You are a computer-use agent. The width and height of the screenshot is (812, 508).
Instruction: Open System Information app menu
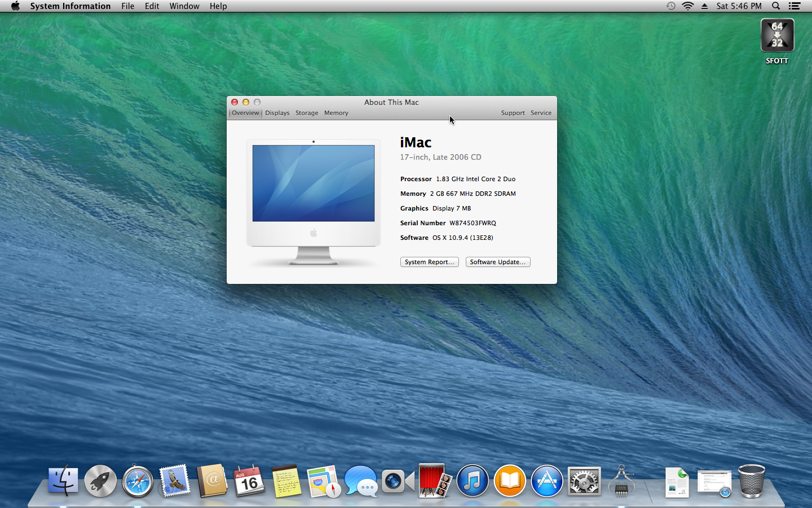pos(70,6)
